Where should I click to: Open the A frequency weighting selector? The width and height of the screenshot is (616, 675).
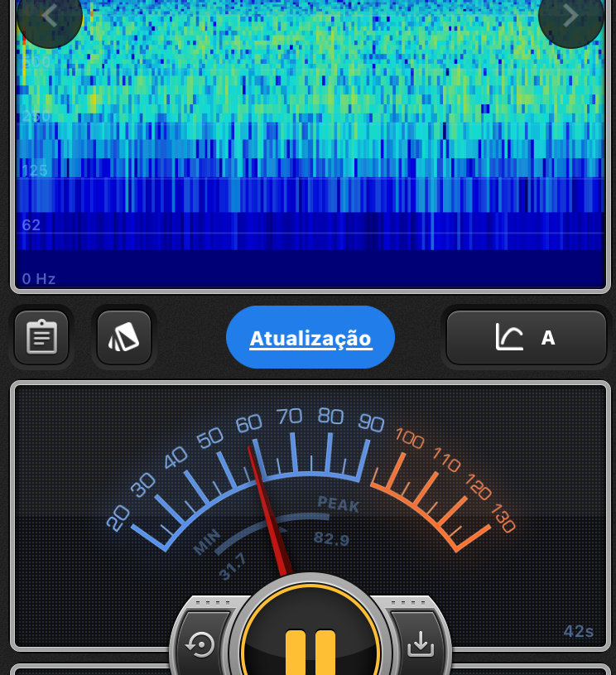point(547,338)
